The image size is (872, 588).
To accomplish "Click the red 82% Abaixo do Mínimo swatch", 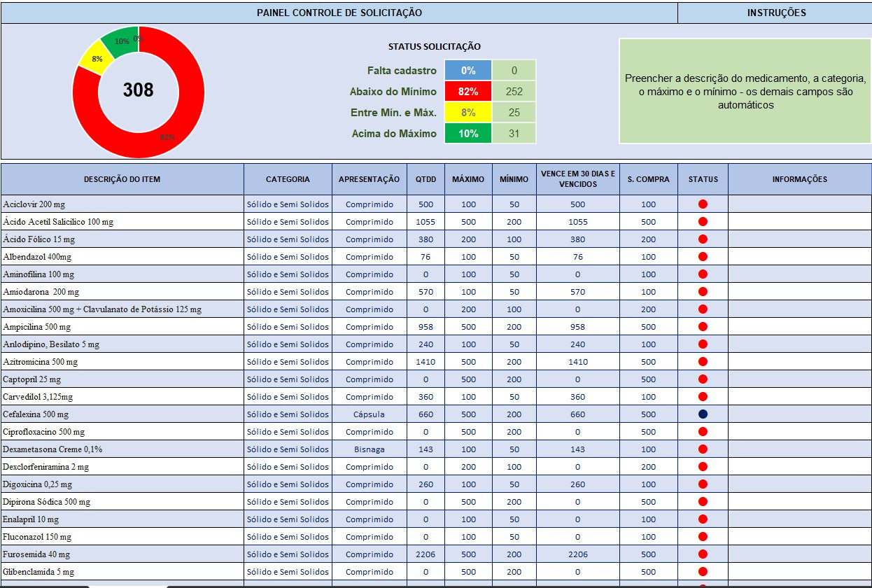I will click(468, 92).
